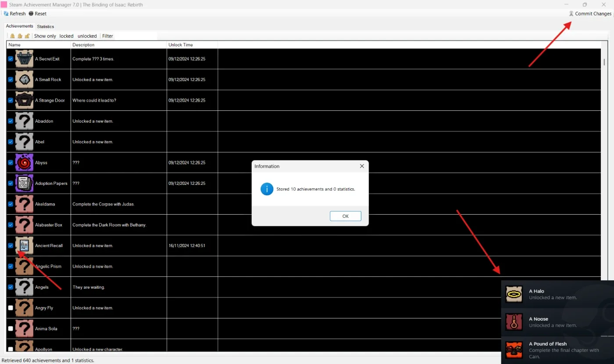The image size is (614, 364).
Task: Click 'Retrieved 640 achievements' status bar text
Action: click(48, 360)
